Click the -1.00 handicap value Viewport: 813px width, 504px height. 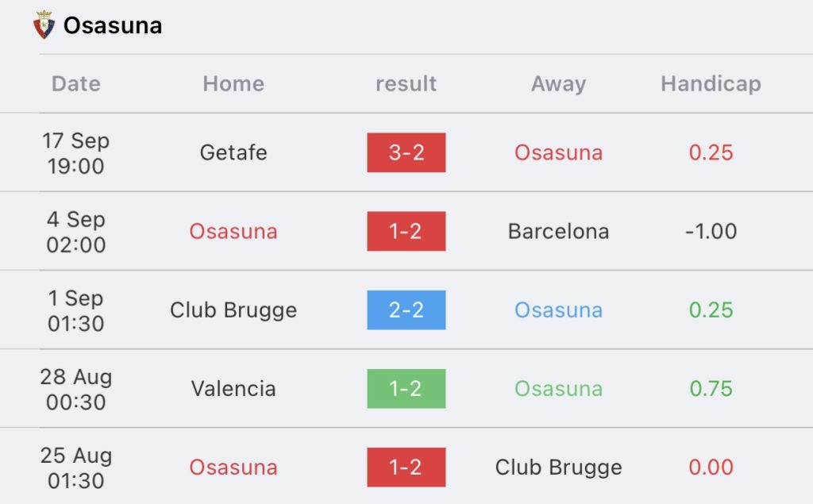(x=711, y=231)
